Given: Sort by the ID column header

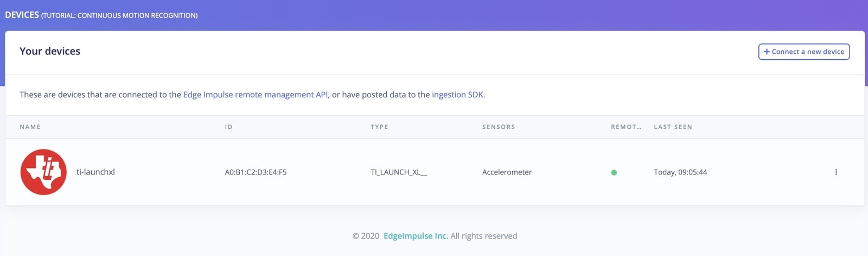Looking at the screenshot, I should [x=228, y=127].
